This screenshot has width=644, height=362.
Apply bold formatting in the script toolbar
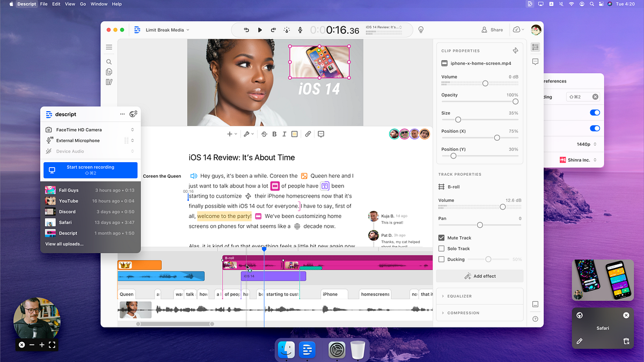click(274, 134)
